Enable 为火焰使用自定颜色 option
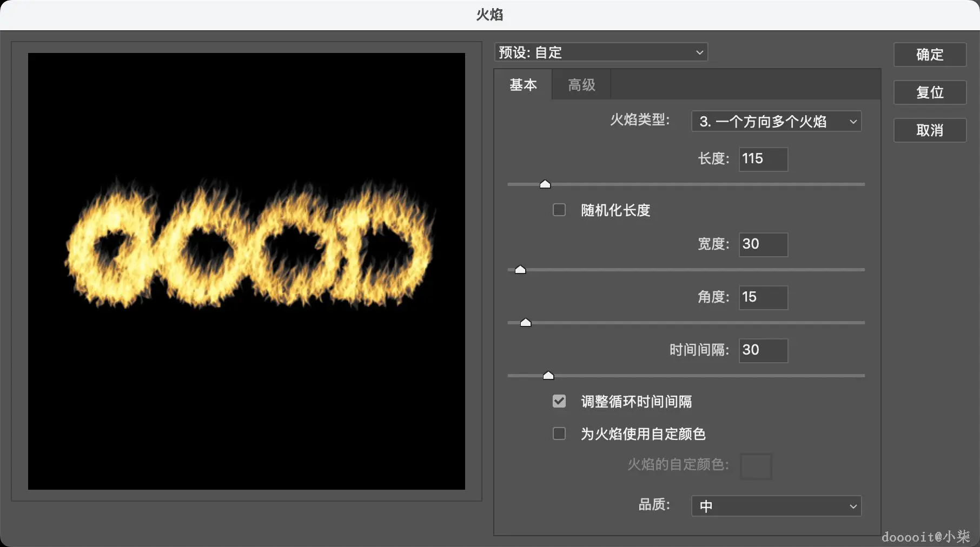 pyautogui.click(x=559, y=433)
